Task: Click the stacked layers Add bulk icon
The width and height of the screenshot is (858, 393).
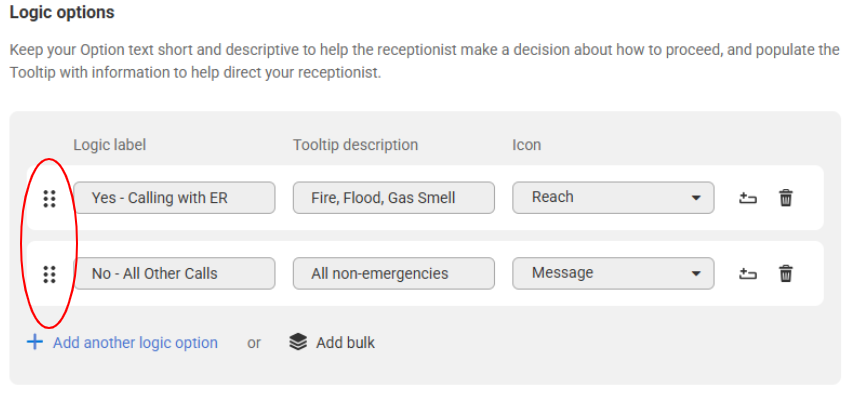Action: pos(298,343)
